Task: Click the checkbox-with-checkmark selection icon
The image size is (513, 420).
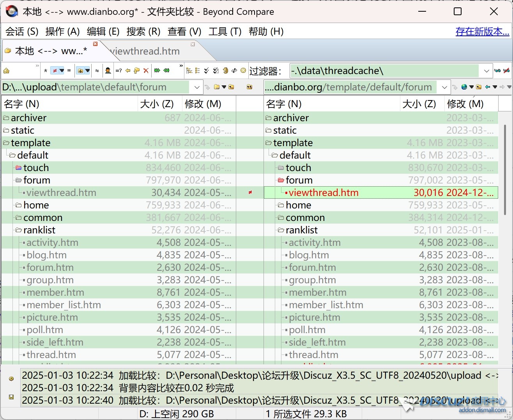Action: tap(216, 71)
